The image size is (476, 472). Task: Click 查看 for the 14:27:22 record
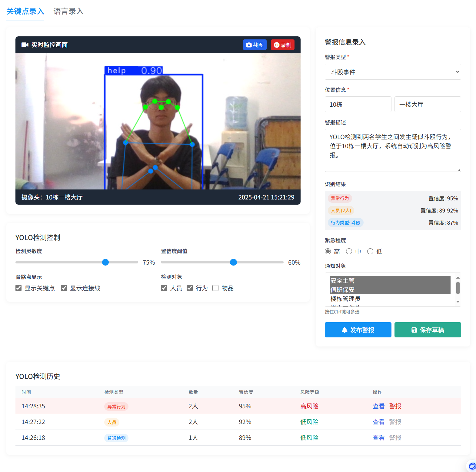click(x=378, y=422)
